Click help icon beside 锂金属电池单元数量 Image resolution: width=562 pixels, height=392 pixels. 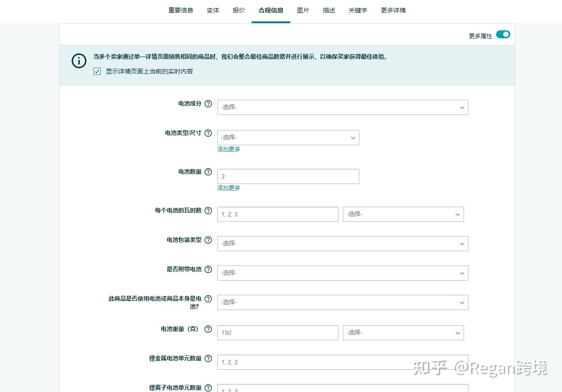coord(208,359)
